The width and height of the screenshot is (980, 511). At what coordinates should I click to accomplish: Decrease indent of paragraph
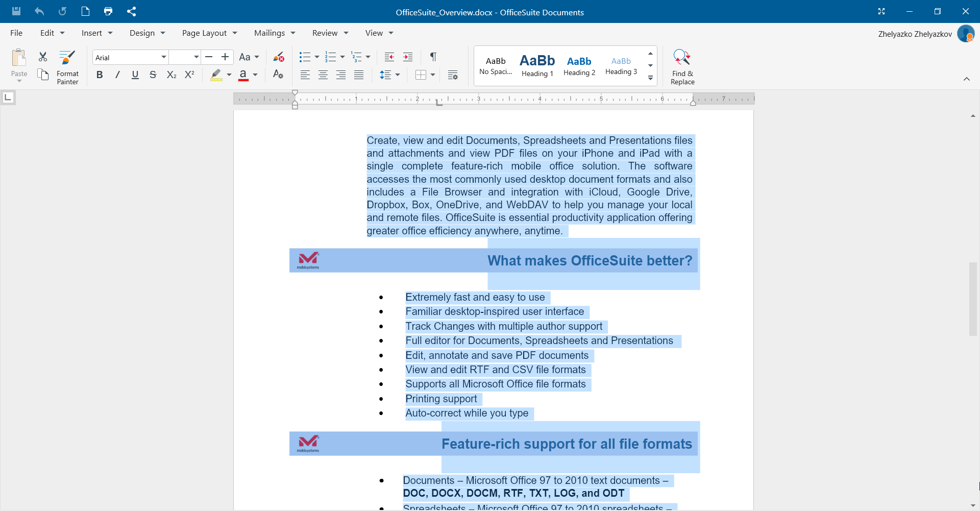click(x=389, y=57)
